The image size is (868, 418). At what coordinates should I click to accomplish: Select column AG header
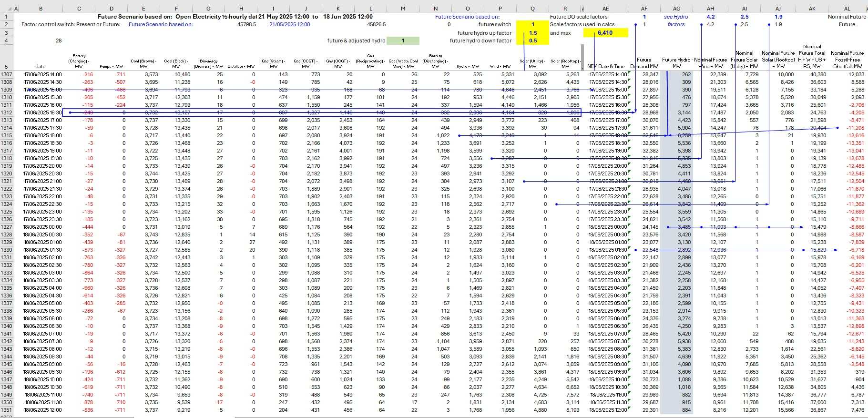pos(676,9)
